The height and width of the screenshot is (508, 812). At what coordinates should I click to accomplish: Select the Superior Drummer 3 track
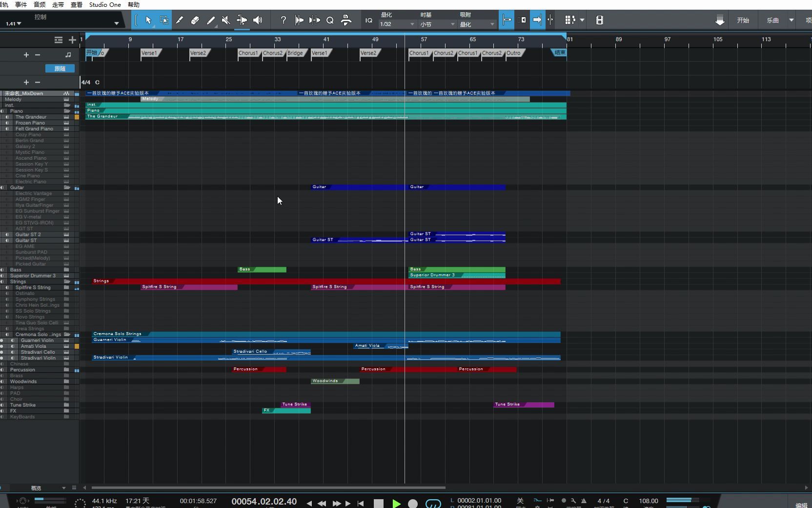point(33,276)
